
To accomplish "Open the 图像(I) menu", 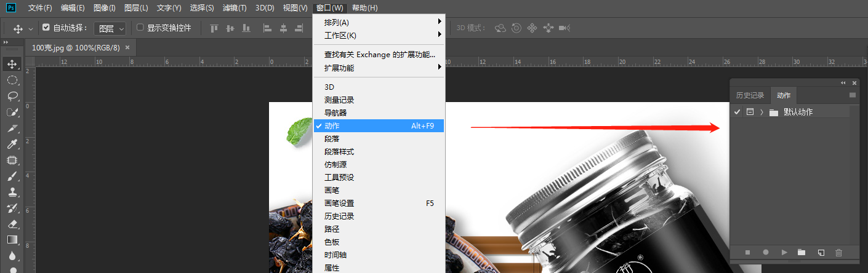I will pos(105,7).
